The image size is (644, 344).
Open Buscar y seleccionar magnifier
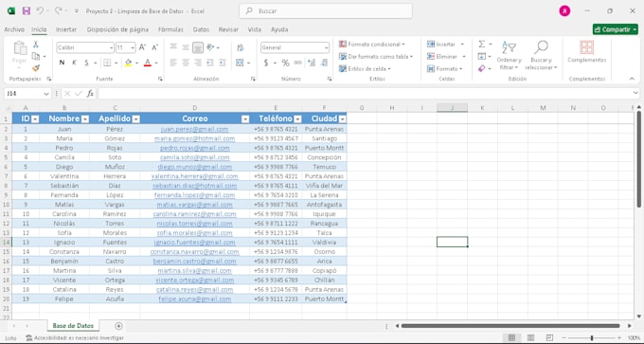(x=541, y=56)
